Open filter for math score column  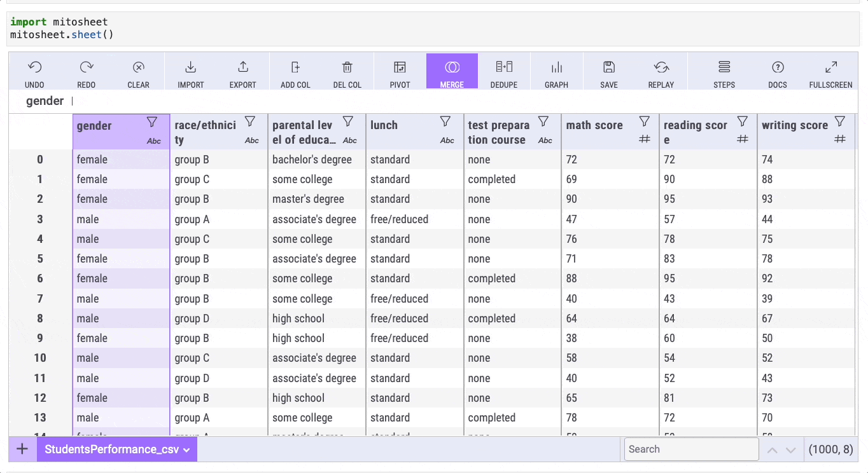tap(644, 121)
